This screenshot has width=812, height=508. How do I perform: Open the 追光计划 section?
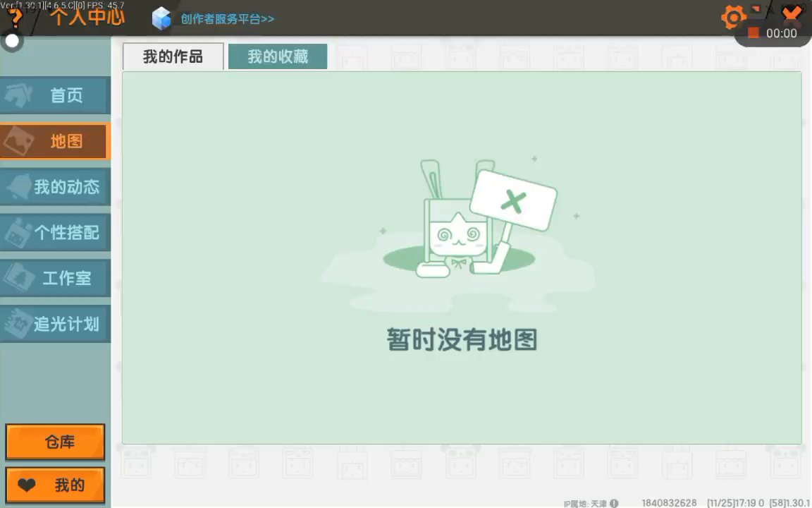pos(55,324)
